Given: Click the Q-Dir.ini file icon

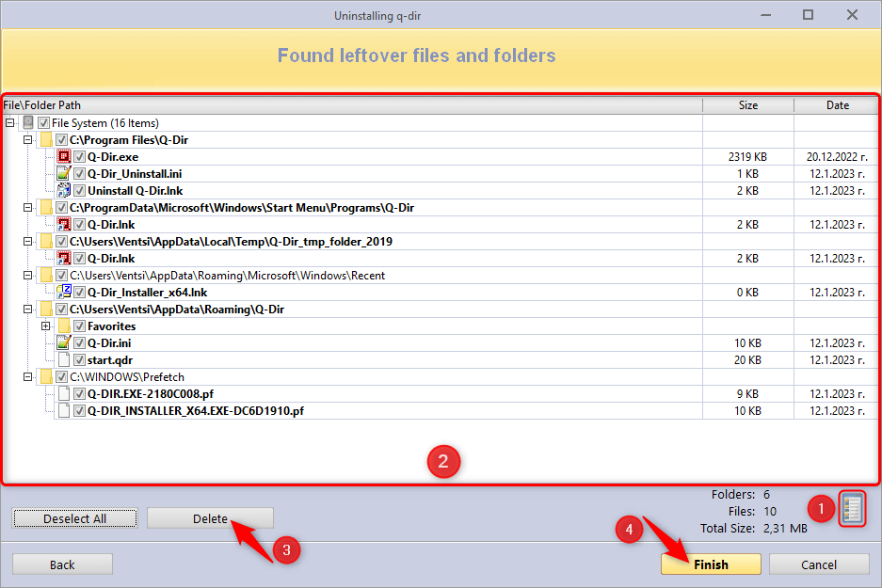Looking at the screenshot, I should [x=64, y=342].
